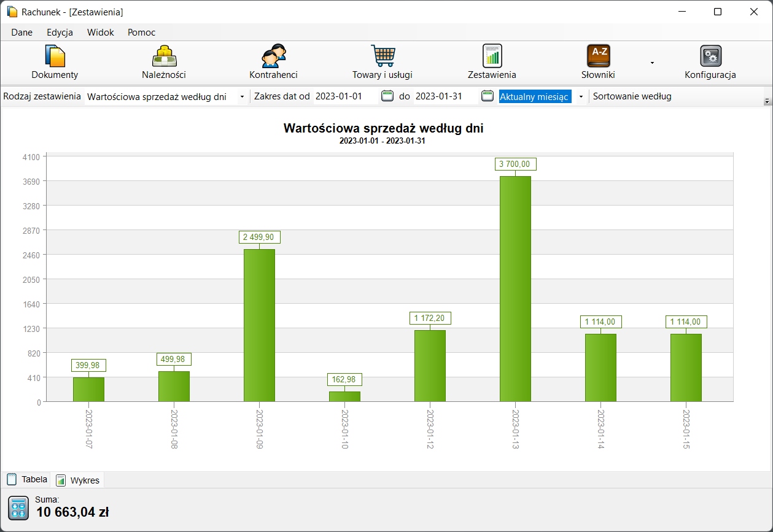Screen dimensions: 773x532
Task: Open the Dane menu
Action: [x=21, y=33]
